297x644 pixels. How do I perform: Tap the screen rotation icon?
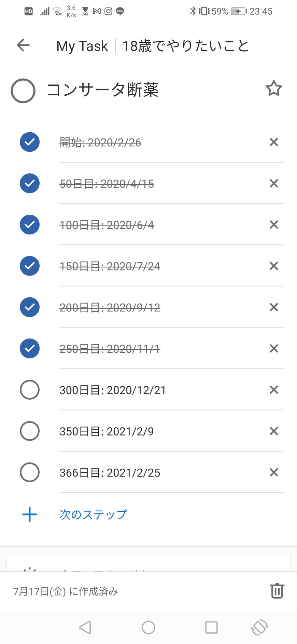tap(259, 627)
